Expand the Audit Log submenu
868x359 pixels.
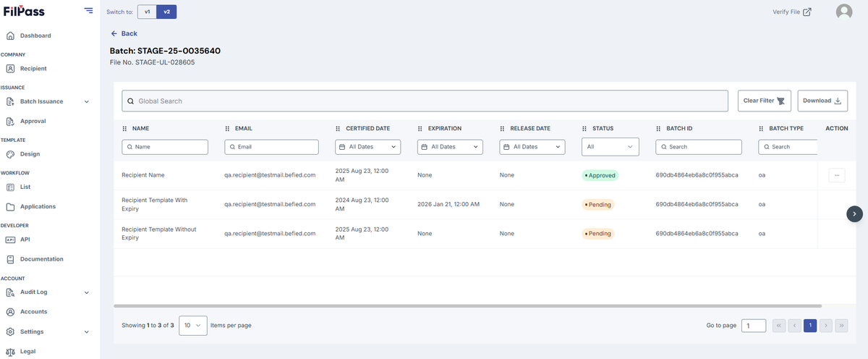(87, 292)
